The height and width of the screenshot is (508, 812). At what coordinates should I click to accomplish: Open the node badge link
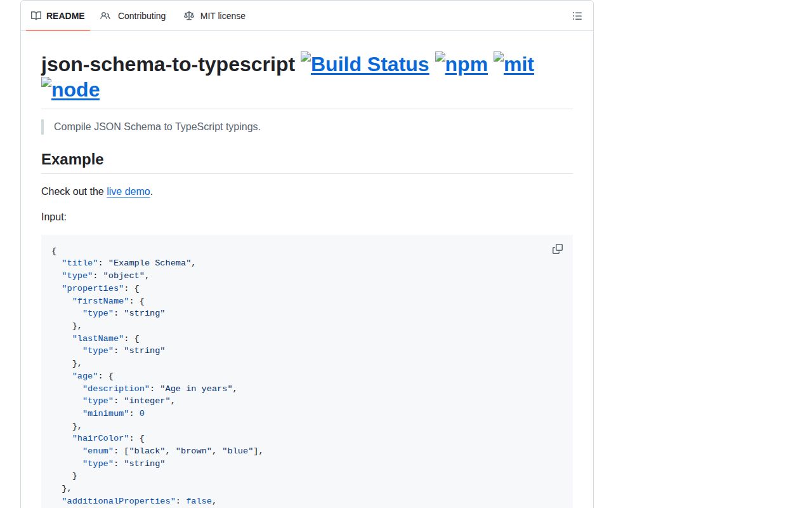click(x=70, y=90)
